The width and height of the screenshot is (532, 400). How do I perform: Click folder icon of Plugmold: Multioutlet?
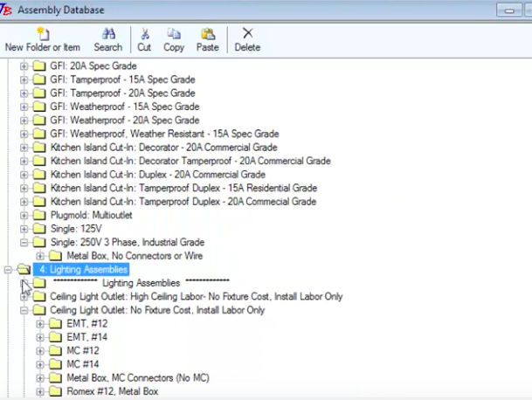[39, 215]
